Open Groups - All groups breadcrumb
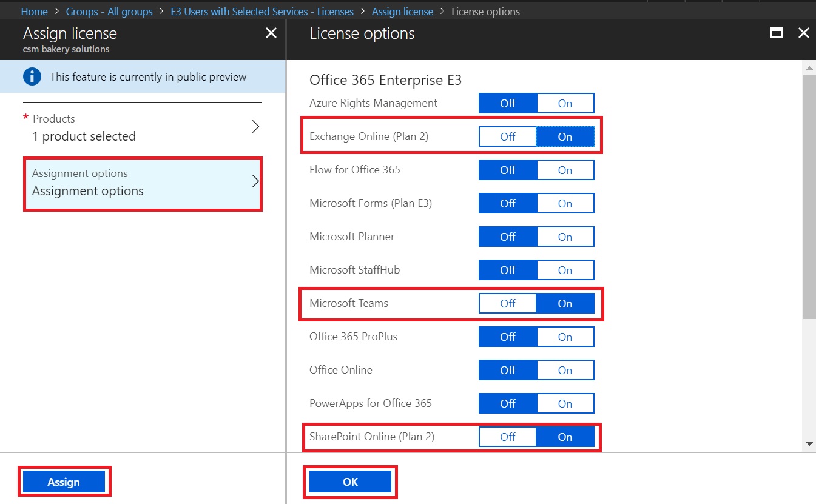This screenshot has width=816, height=504. tap(108, 12)
